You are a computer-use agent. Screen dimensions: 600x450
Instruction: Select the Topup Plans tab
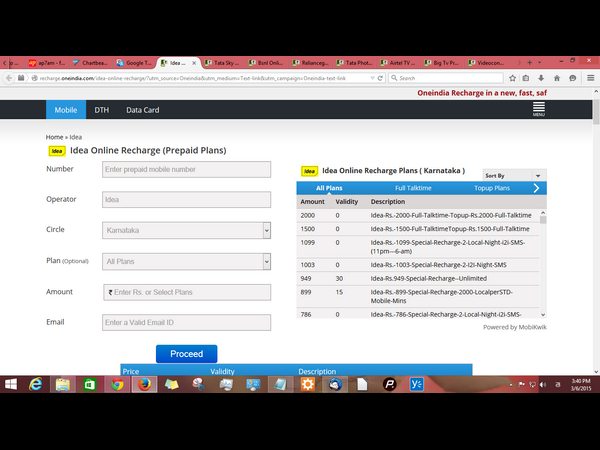pyautogui.click(x=492, y=188)
